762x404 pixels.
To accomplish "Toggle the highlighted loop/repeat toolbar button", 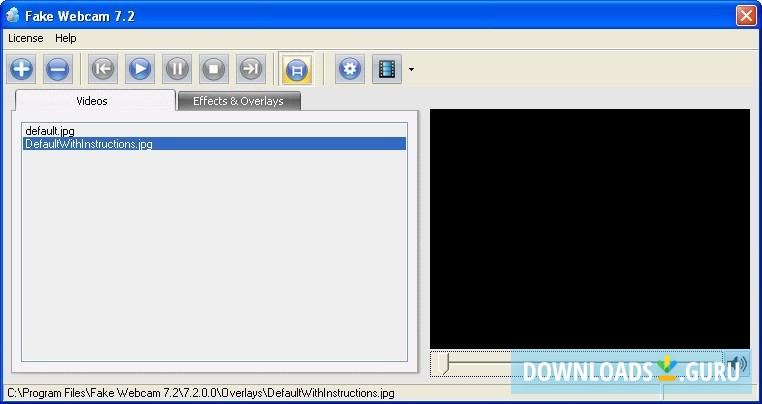I will coord(296,70).
